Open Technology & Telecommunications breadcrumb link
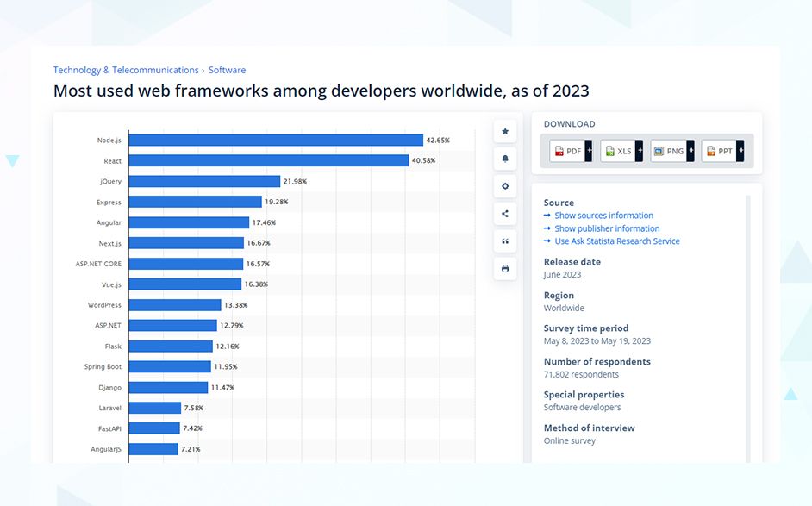Image resolution: width=812 pixels, height=506 pixels. (x=126, y=70)
